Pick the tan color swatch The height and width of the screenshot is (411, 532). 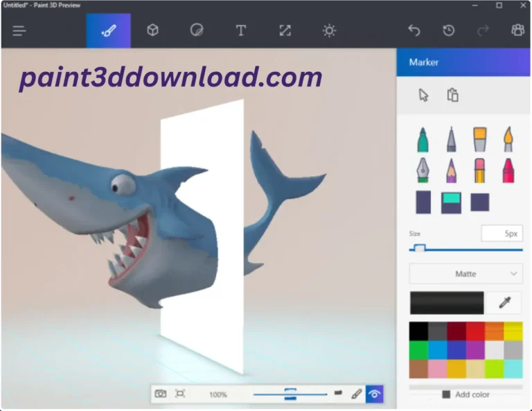475,369
